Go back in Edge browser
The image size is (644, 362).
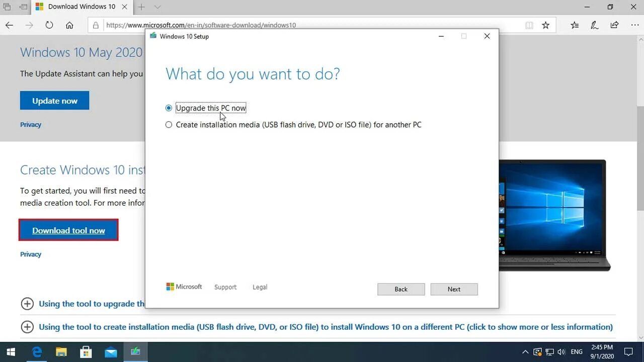[9, 25]
